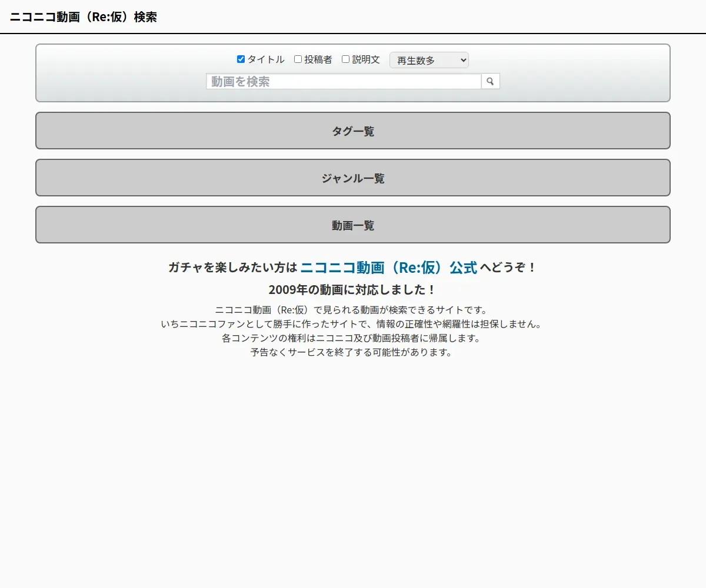Expand the タグ一覧 section
The width and height of the screenshot is (706, 588).
353,131
